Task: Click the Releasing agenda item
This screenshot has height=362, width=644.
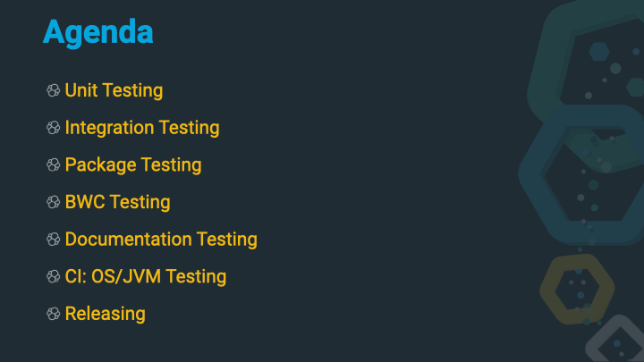Action: tap(105, 314)
